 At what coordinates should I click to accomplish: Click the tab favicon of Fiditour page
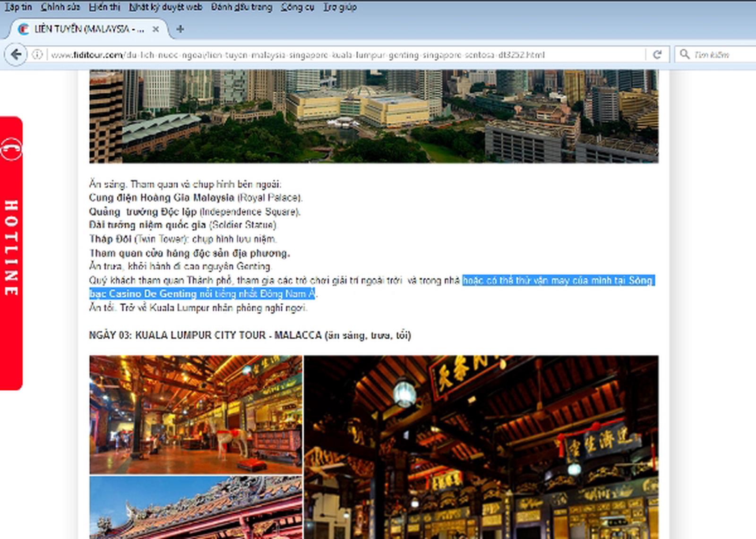pos(23,29)
